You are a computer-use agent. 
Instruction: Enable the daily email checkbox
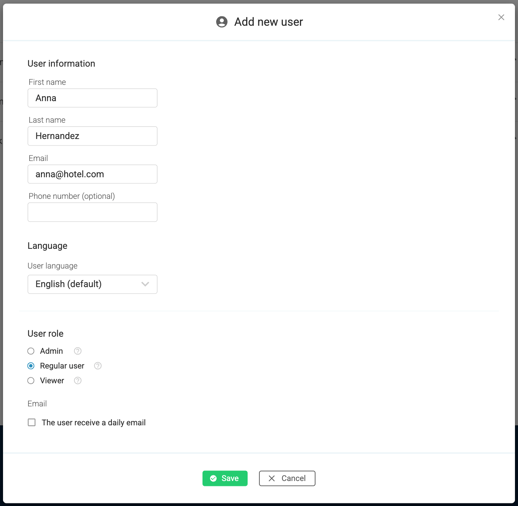click(x=32, y=422)
